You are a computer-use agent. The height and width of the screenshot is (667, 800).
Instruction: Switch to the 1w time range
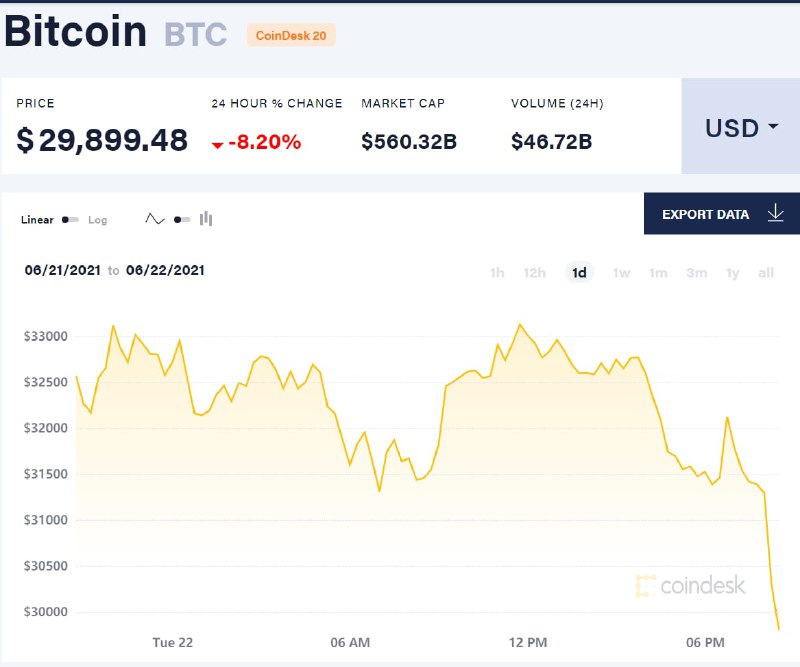pyautogui.click(x=621, y=272)
